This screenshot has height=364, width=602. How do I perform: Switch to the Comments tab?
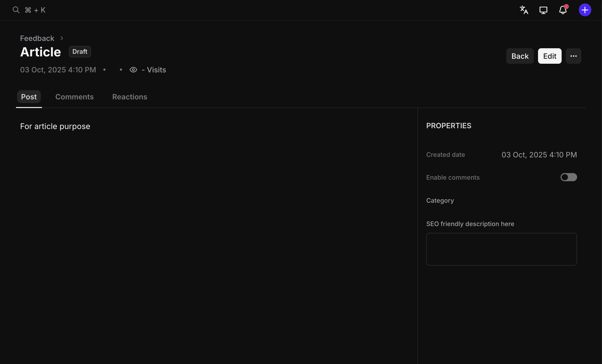click(74, 97)
